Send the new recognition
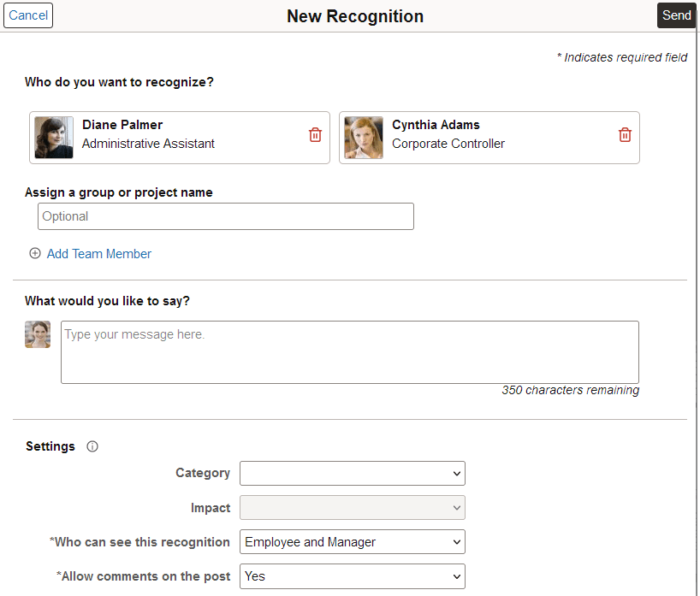The width and height of the screenshot is (700, 596). [x=676, y=15]
